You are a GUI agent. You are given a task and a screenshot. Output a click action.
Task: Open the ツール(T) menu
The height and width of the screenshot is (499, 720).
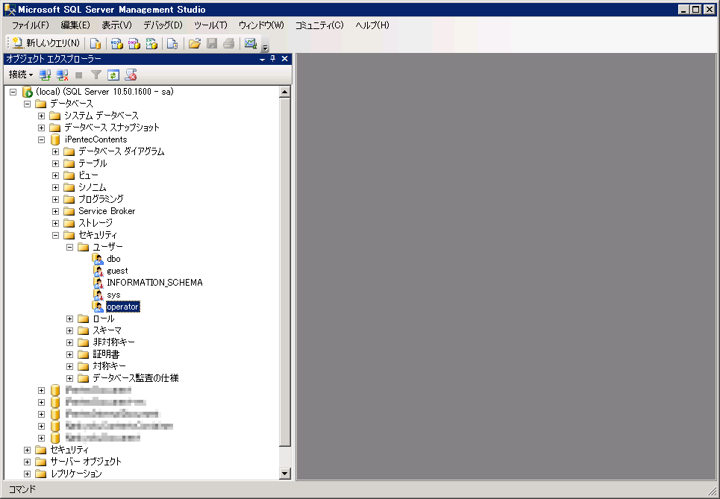pos(211,25)
